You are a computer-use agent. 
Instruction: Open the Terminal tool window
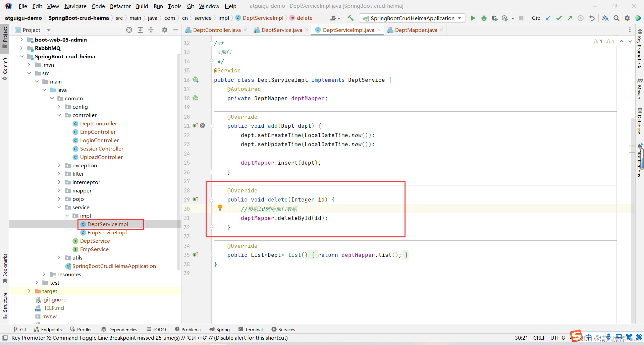(250, 330)
